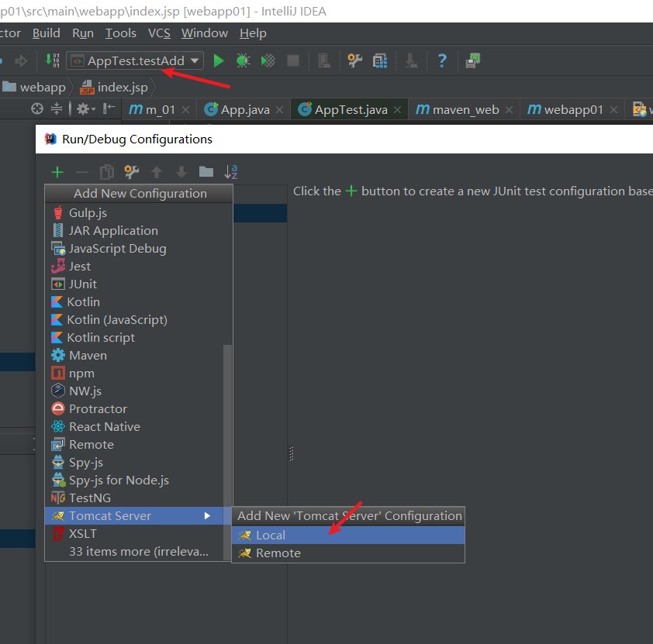653x644 pixels.
Task: Close the maven_web tab
Action: point(509,110)
